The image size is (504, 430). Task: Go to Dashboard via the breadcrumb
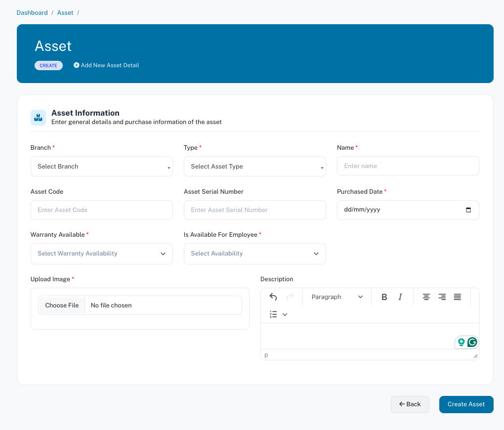tap(32, 13)
